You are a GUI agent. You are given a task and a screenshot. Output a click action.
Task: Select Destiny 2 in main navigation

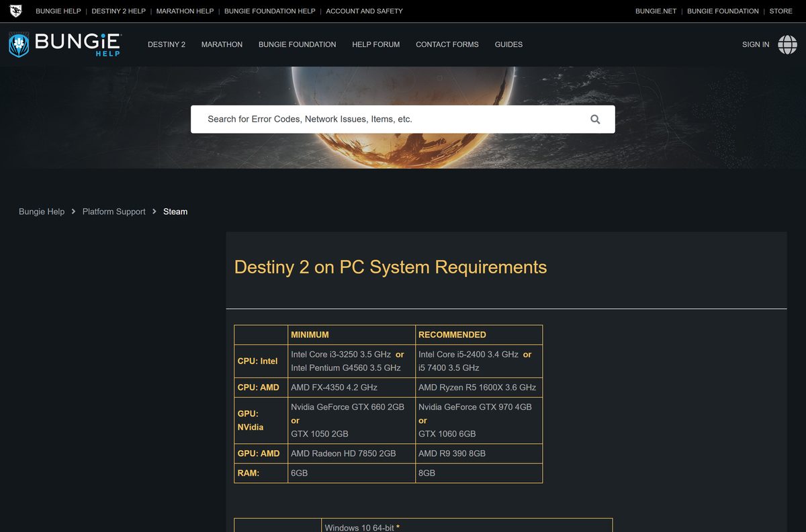167,44
